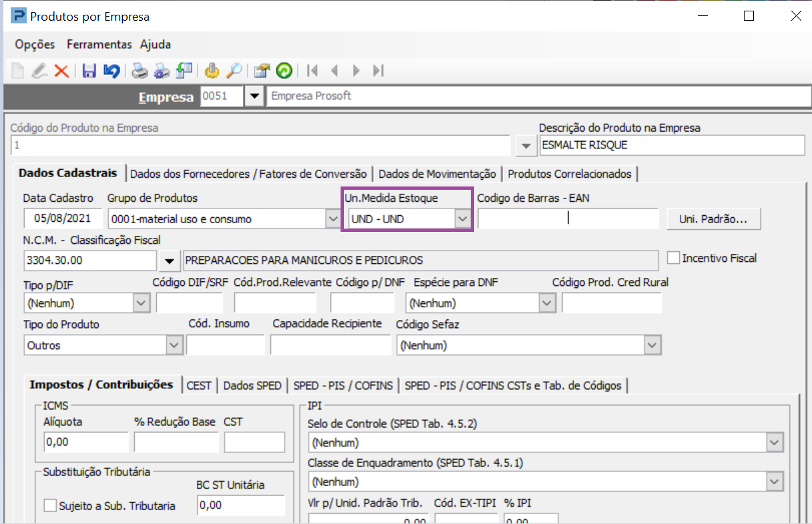Go to the next record

point(357,70)
